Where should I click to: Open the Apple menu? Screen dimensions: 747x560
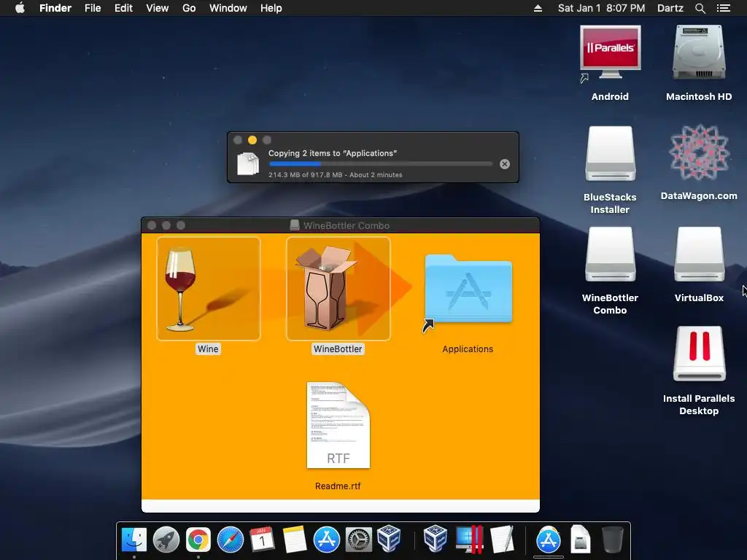(x=20, y=8)
